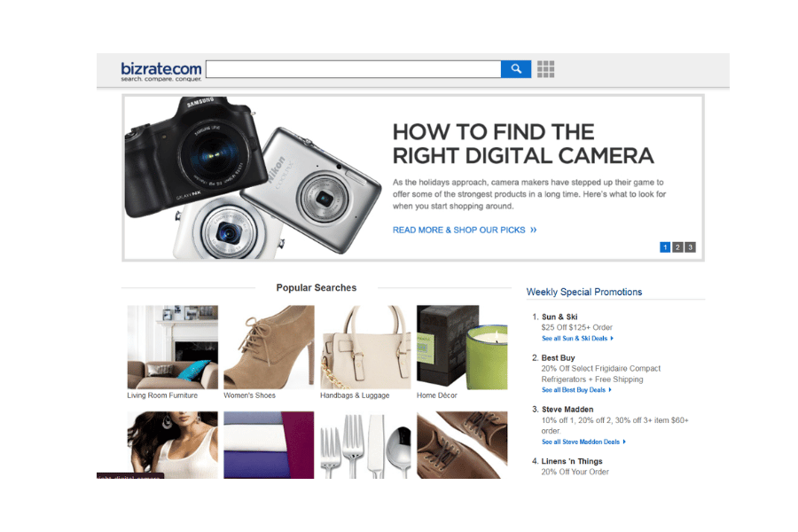Click the Living Room Furniture label

(x=162, y=395)
